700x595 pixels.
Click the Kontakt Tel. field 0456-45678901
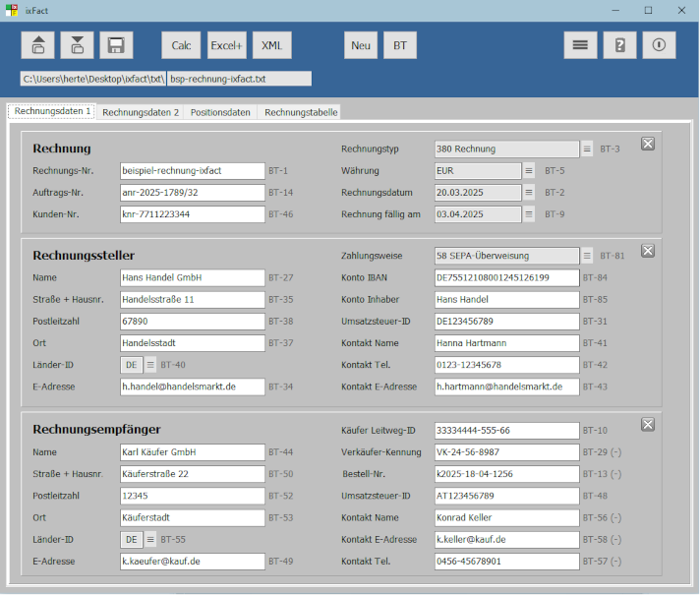pyautogui.click(x=506, y=562)
